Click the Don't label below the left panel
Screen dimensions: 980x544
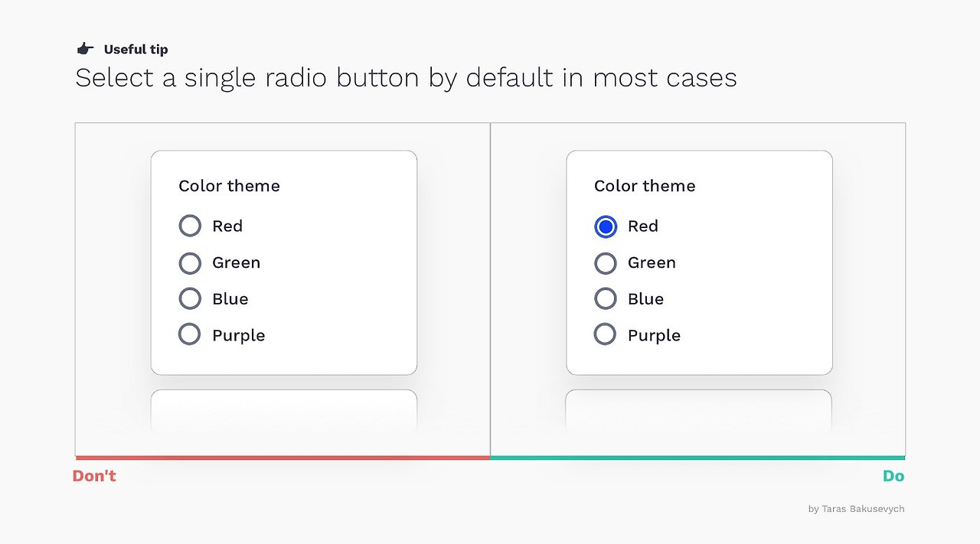point(93,475)
